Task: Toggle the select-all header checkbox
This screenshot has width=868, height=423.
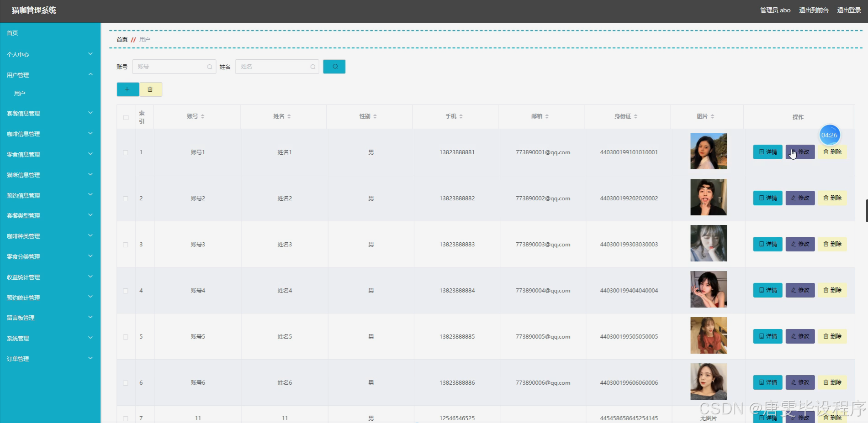Action: [126, 117]
